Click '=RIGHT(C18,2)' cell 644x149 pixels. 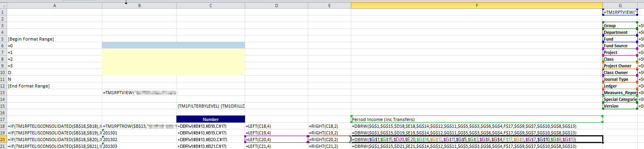coord(329,126)
